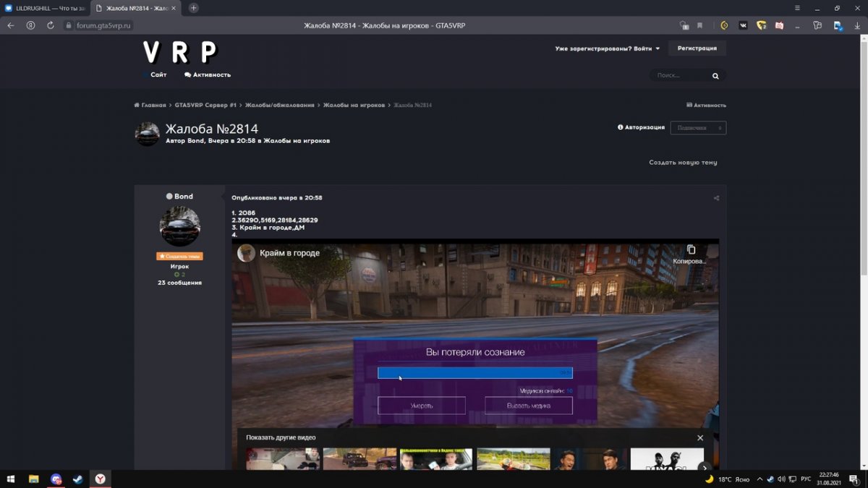Click Создать новую тему link
This screenshot has width=868, height=488.
pos(683,163)
